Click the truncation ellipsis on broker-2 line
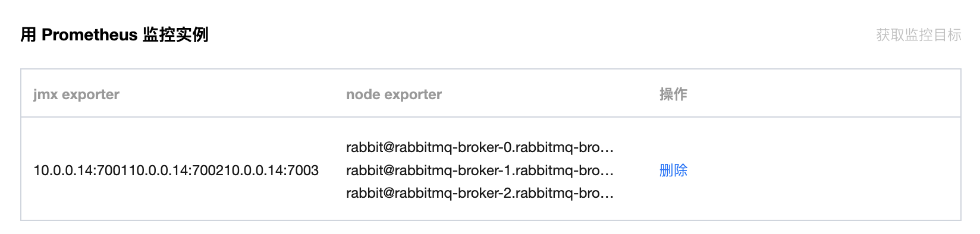The image size is (980, 234). coord(607,194)
